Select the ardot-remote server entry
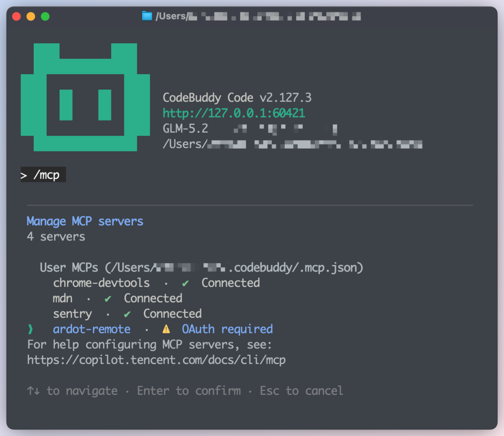 coord(163,329)
